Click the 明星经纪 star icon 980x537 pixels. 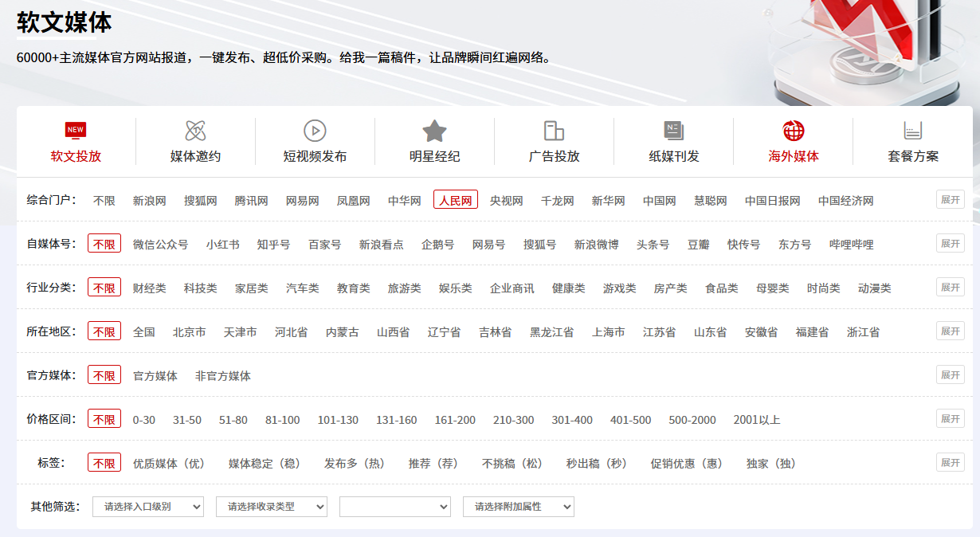point(434,130)
